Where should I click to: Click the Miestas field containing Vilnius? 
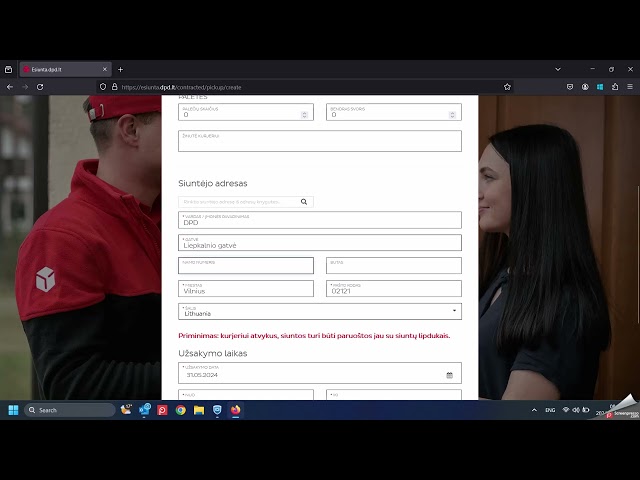(246, 289)
